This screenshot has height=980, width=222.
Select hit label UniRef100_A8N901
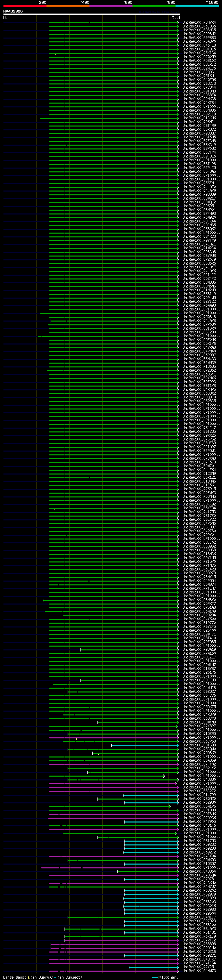point(199,210)
